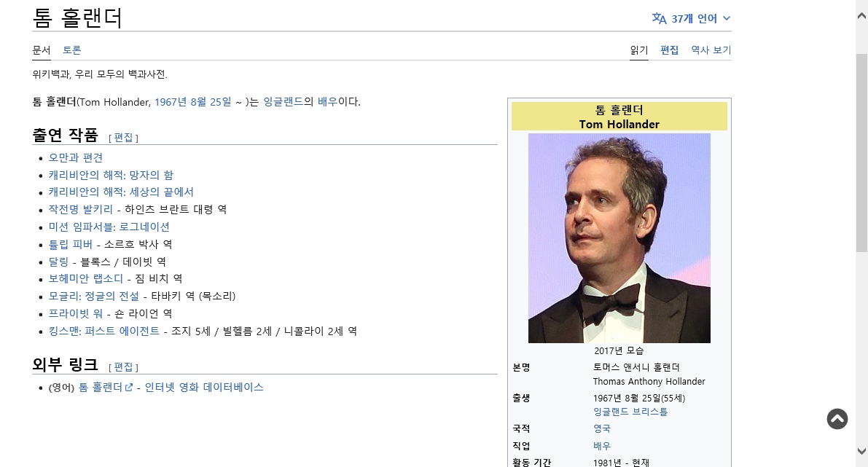Click the 2017년 모습 photo caption

(619, 351)
